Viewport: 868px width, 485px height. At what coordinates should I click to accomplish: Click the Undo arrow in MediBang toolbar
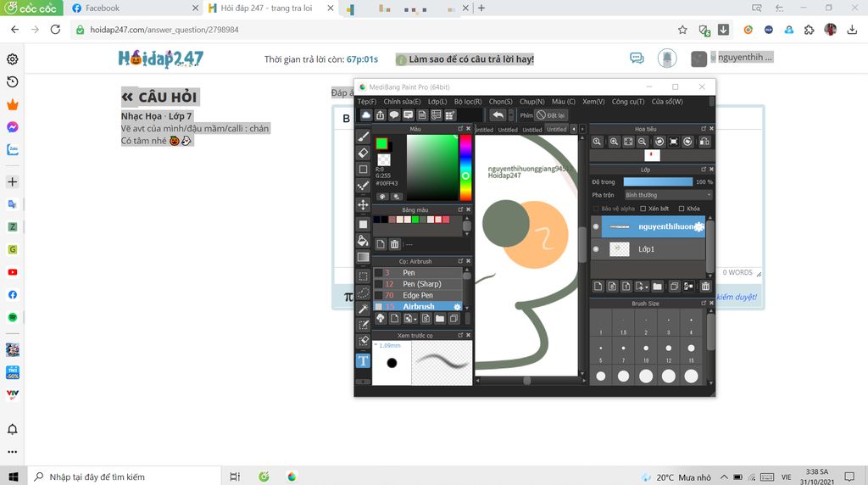coord(498,115)
